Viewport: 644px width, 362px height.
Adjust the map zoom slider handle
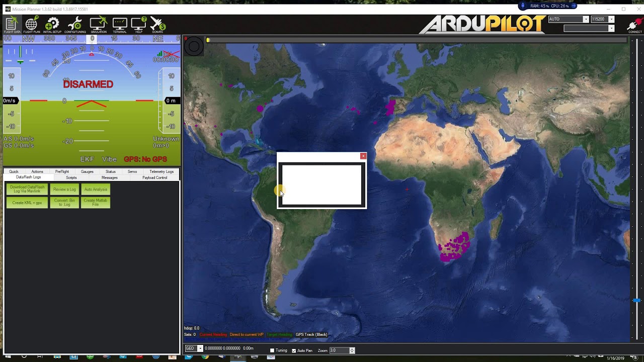(636, 300)
